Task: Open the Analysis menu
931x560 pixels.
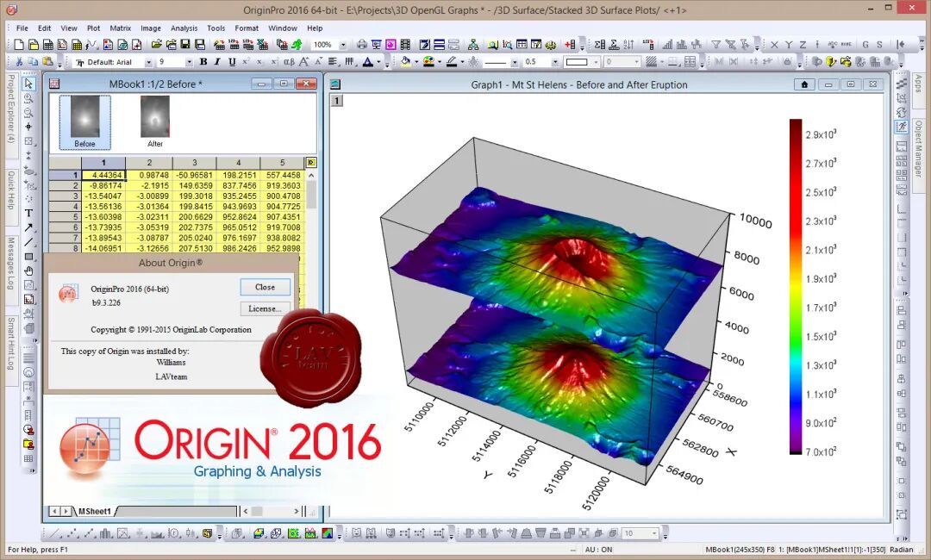Action: (184, 28)
